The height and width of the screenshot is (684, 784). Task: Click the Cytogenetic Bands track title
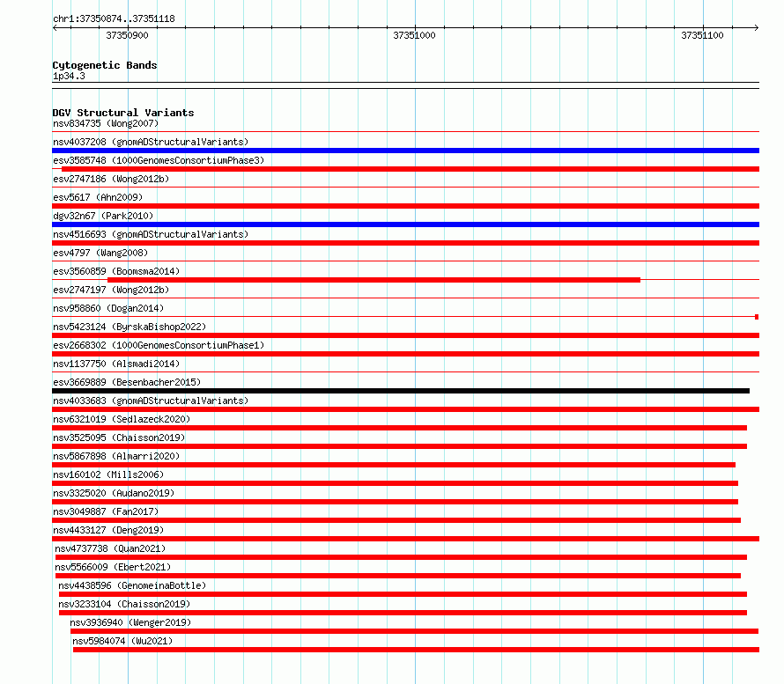(105, 65)
